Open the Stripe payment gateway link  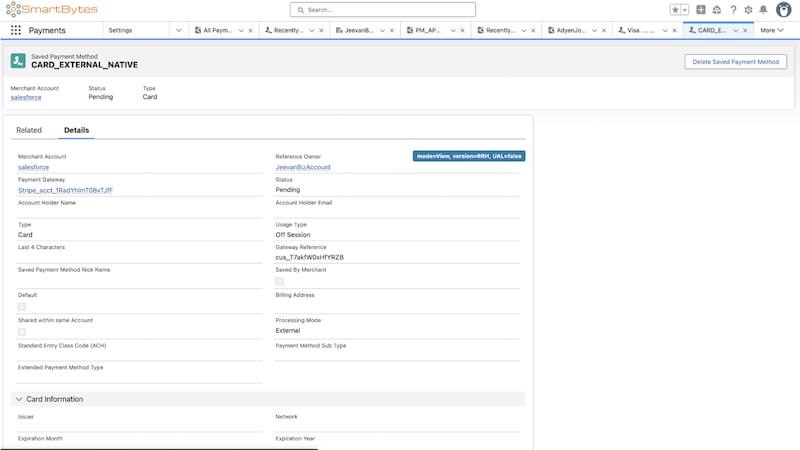65,190
